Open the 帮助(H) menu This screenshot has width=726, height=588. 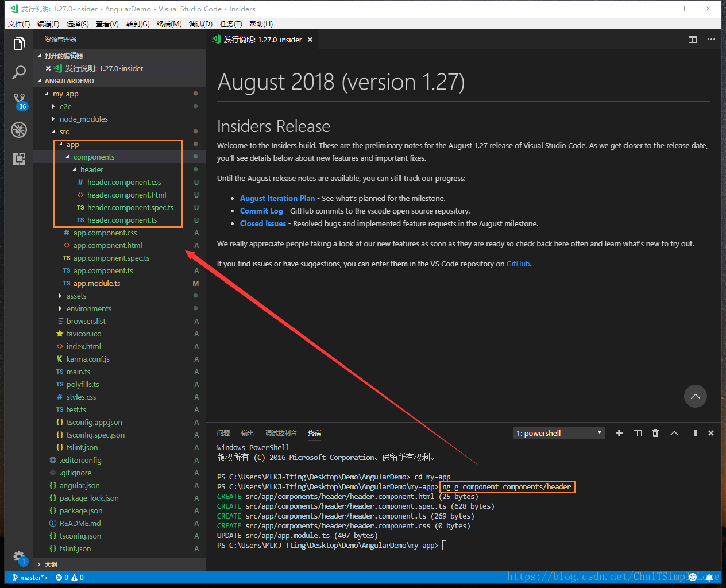[261, 24]
